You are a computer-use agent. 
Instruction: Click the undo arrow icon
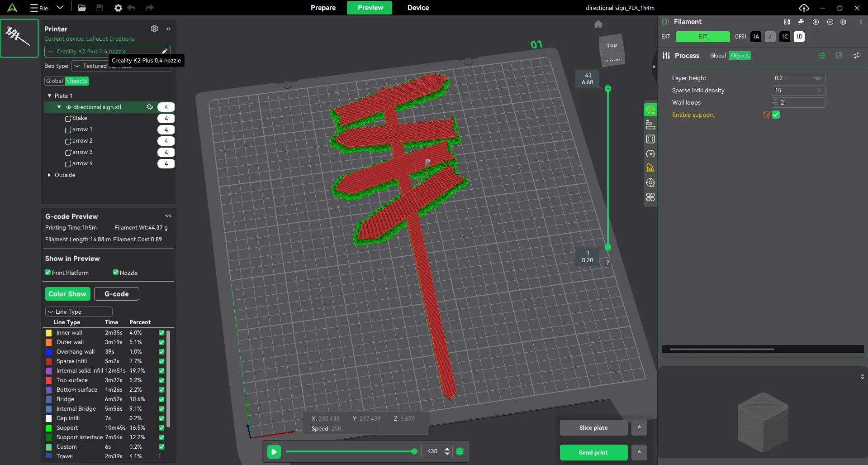pos(132,8)
